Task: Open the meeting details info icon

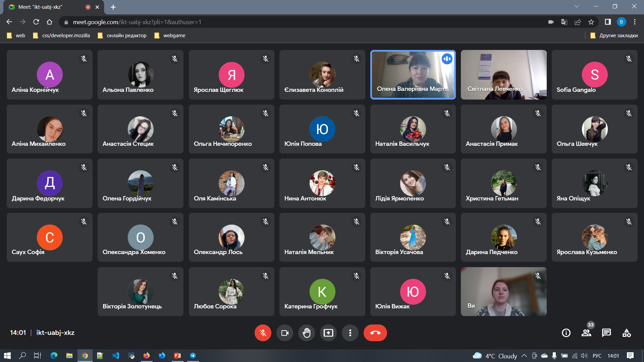Action: coord(566,333)
